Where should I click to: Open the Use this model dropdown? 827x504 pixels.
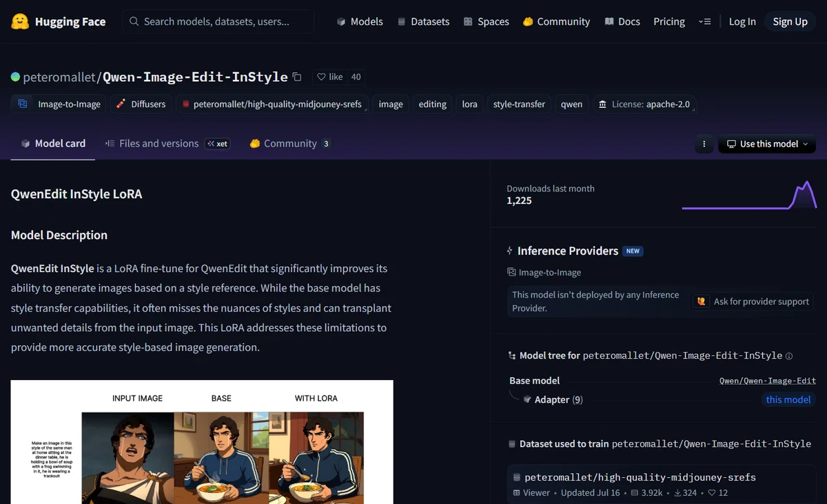point(767,144)
